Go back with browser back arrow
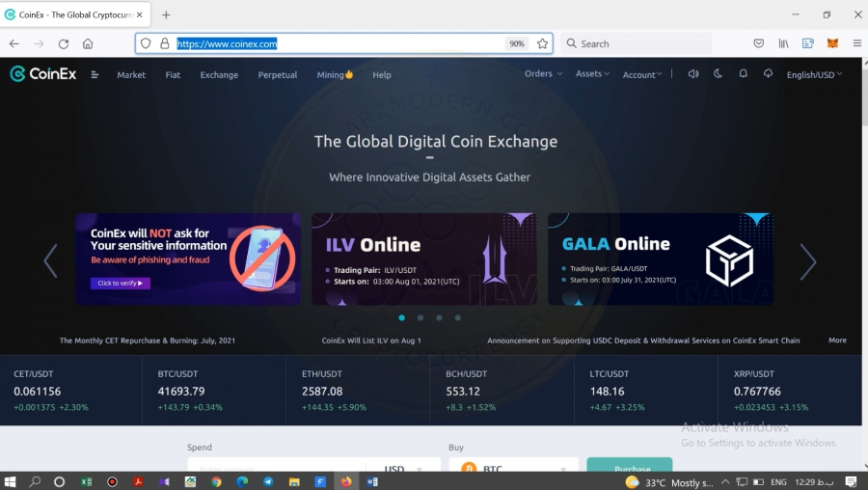The width and height of the screenshot is (868, 490). pos(14,43)
